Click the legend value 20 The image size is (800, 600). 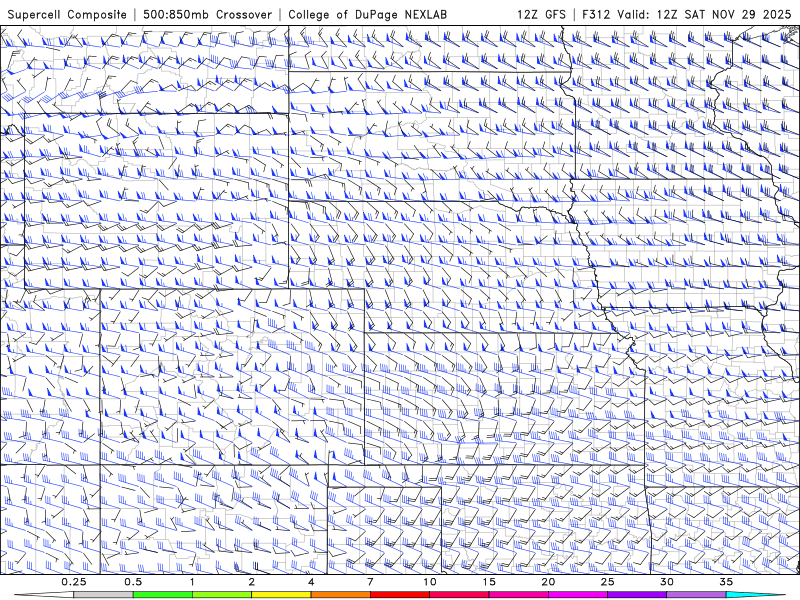[548, 582]
